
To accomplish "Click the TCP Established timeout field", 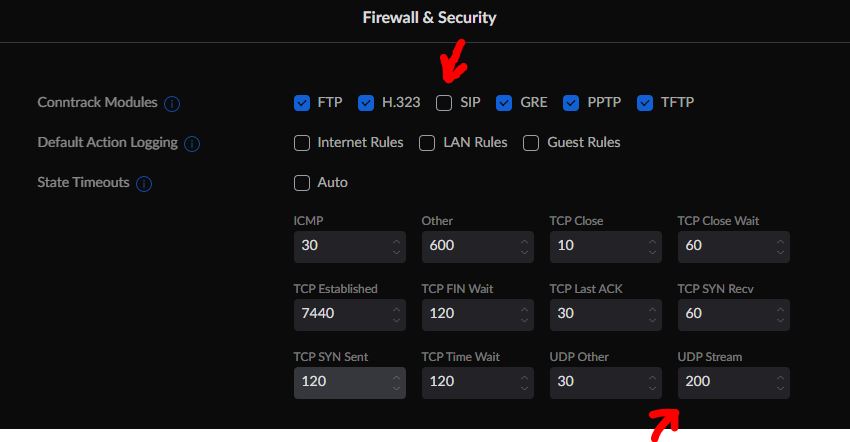I will 340,314.
